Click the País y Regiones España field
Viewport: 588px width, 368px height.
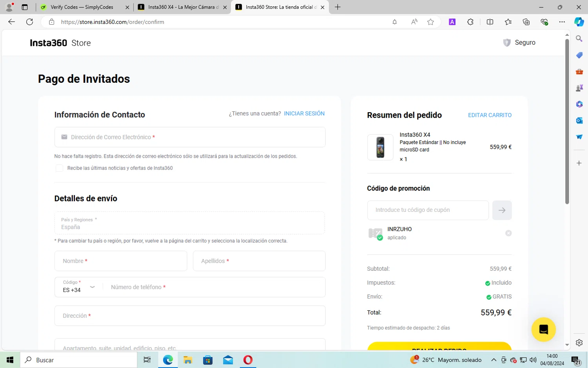(x=190, y=223)
